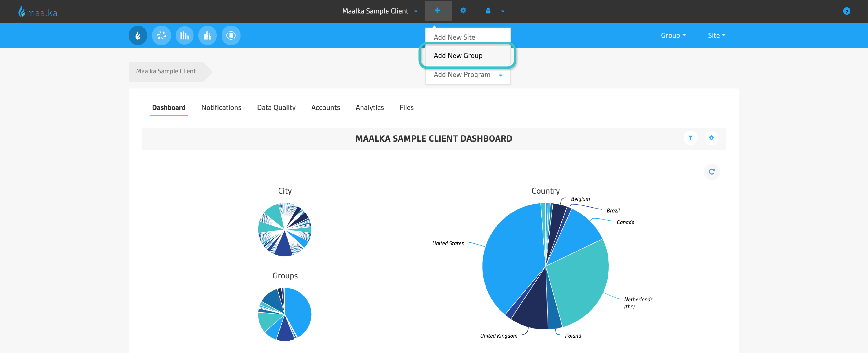This screenshot has height=353, width=868.
Task: Click the dashboard filter funnel icon
Action: click(x=690, y=138)
